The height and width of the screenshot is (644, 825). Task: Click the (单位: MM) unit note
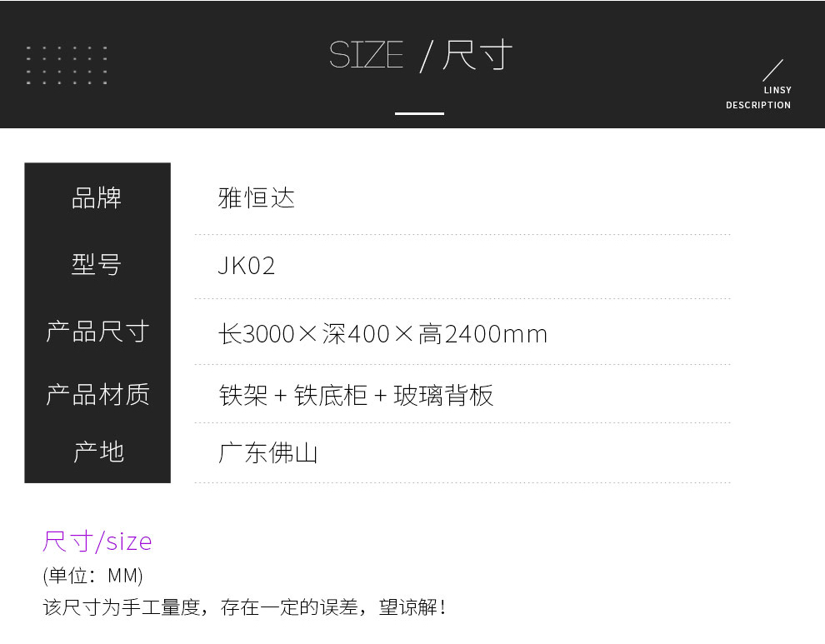(x=93, y=576)
